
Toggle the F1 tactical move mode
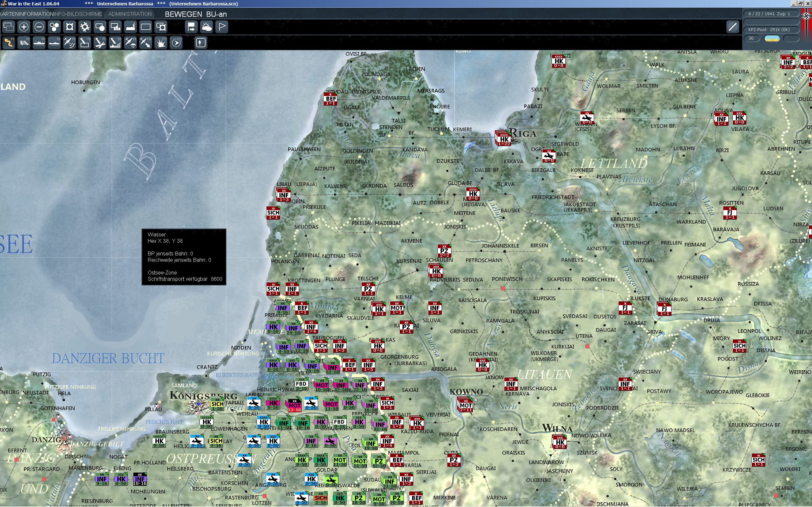pyautogui.click(x=9, y=42)
